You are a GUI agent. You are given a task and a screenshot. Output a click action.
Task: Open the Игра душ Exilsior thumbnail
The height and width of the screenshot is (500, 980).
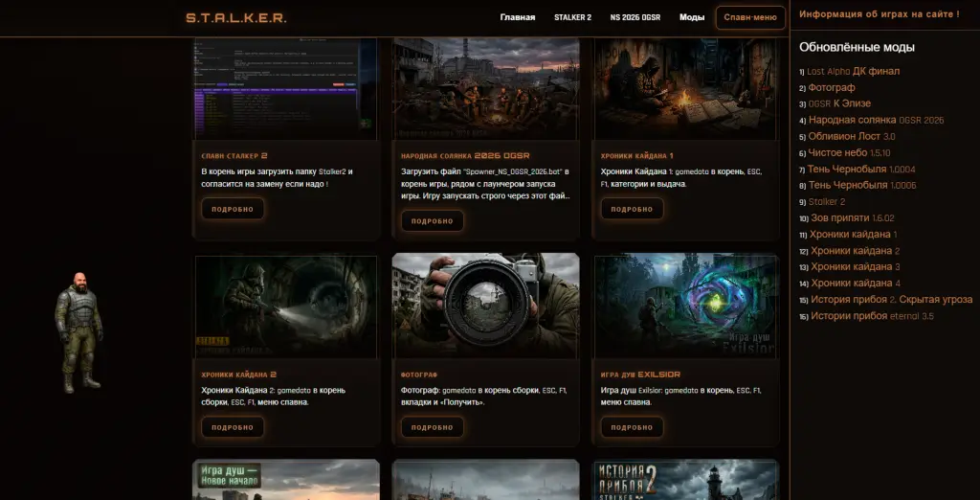click(x=685, y=307)
